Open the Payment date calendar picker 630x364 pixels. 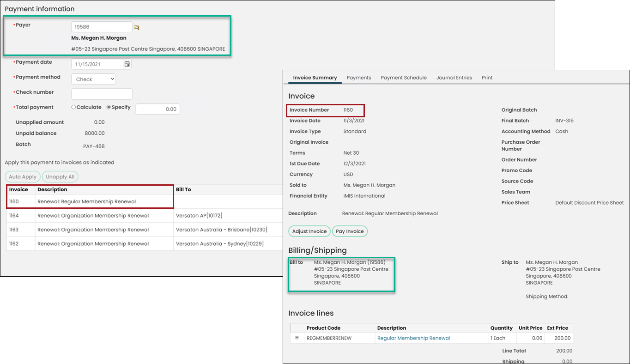click(x=127, y=64)
